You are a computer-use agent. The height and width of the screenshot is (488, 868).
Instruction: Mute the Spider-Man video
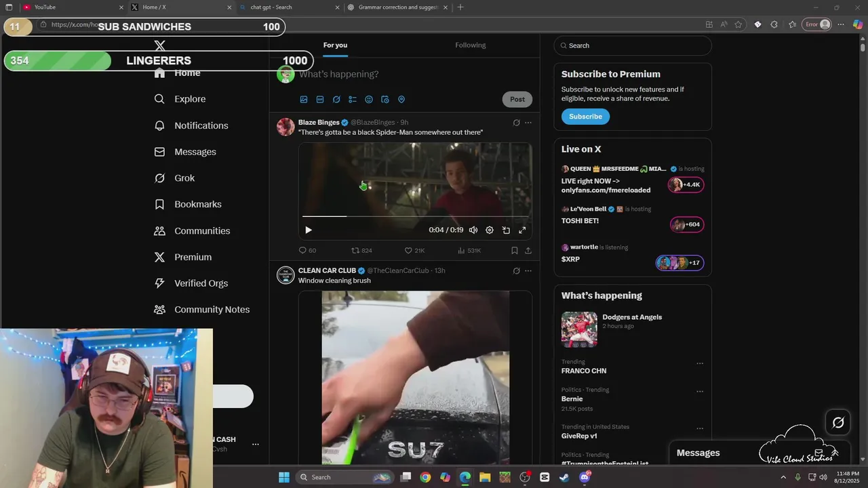[473, 230]
